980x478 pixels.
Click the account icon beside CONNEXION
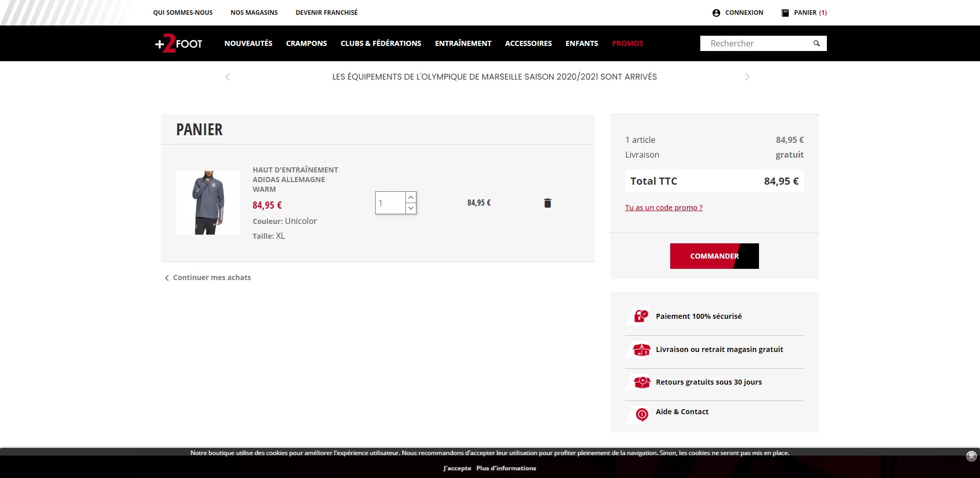point(716,13)
